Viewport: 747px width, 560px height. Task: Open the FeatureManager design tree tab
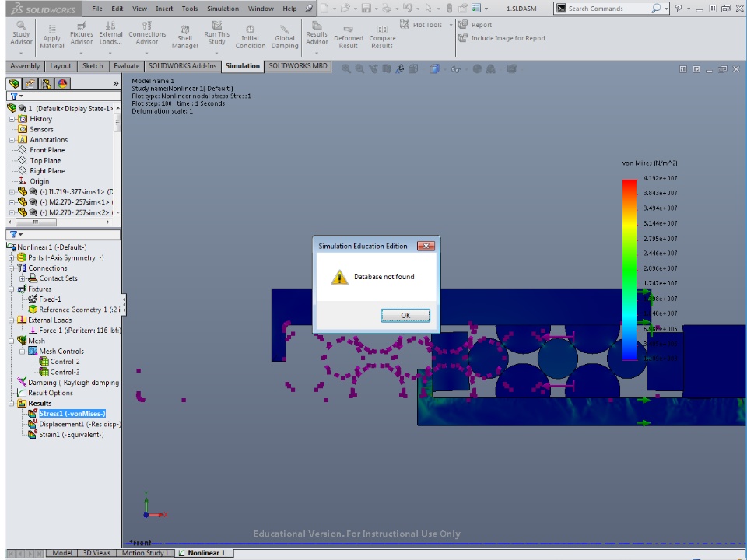click(x=14, y=84)
